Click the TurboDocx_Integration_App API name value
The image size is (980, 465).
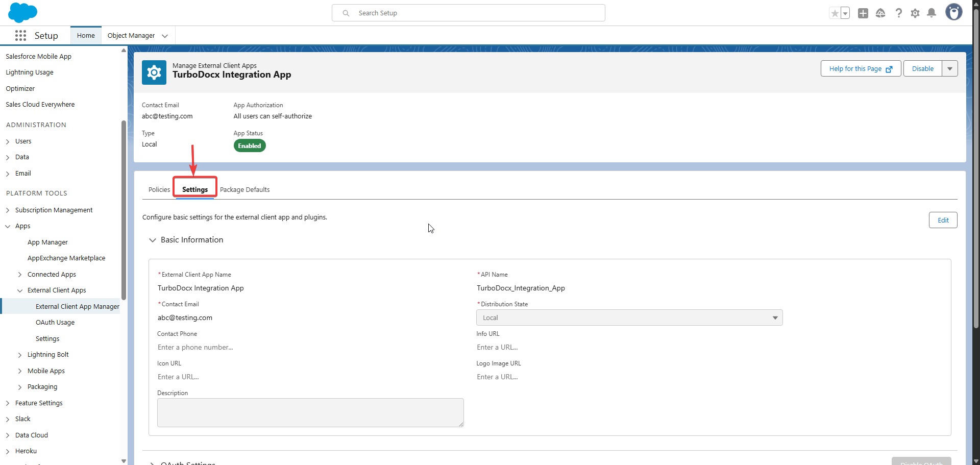(x=521, y=288)
